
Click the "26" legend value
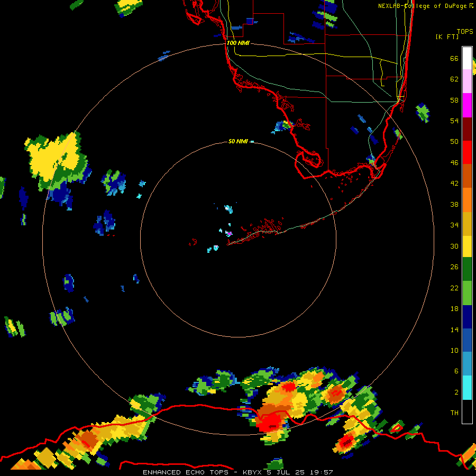pos(454,267)
